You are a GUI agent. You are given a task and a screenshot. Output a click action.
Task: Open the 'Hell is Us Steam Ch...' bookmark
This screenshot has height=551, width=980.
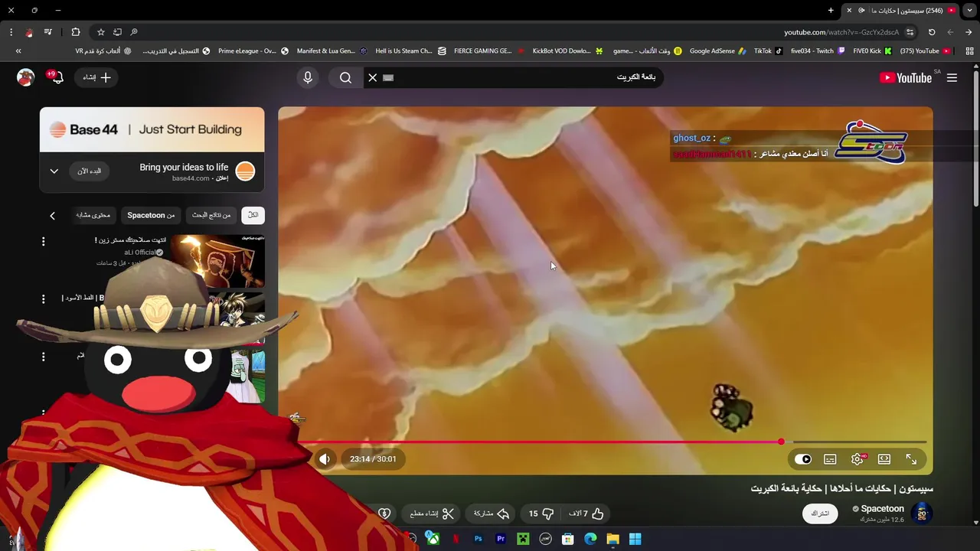pos(410,51)
